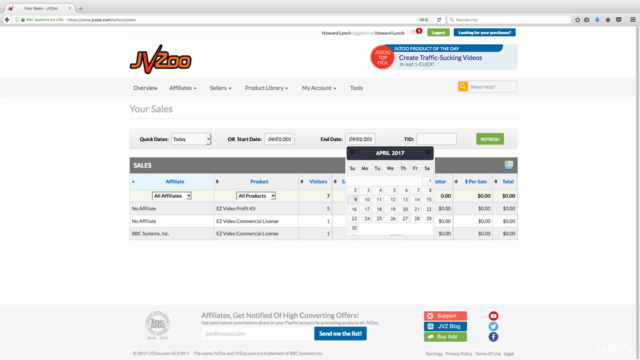Click the browser back arrow

[7, 20]
